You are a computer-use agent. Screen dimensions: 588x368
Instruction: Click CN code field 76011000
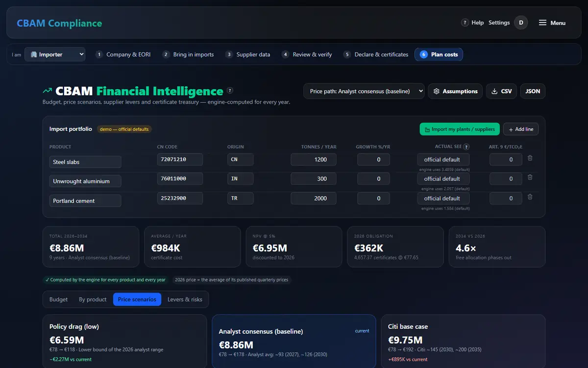[180, 179]
